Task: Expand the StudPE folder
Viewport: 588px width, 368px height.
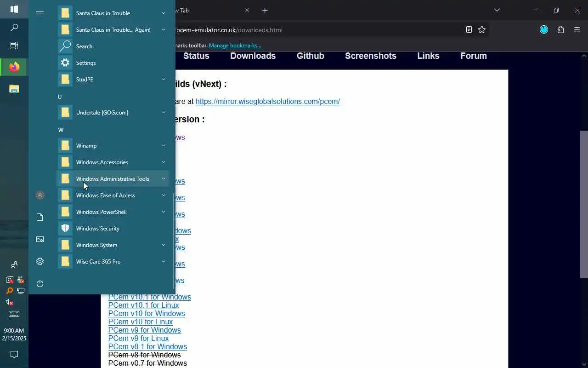Action: coord(113,79)
